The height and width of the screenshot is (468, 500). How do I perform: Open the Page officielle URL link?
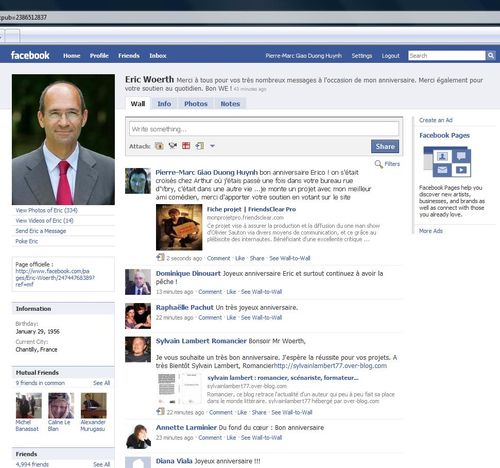[x=55, y=278]
